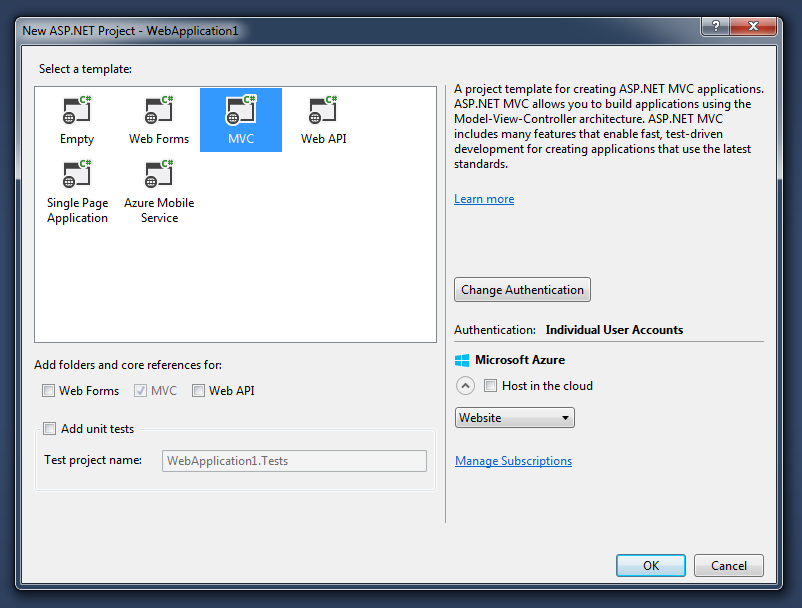Click the Select a template label

pyautogui.click(x=85, y=69)
